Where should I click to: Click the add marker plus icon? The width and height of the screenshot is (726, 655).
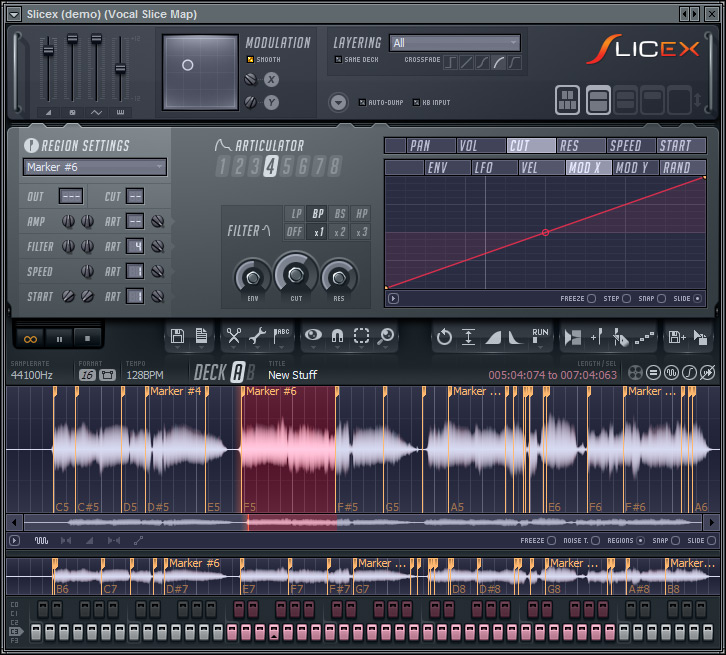pos(596,337)
